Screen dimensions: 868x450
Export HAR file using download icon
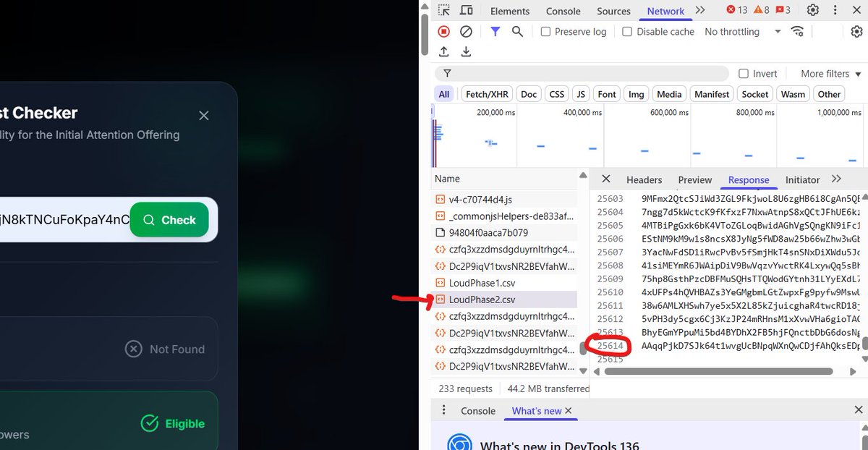coord(466,51)
